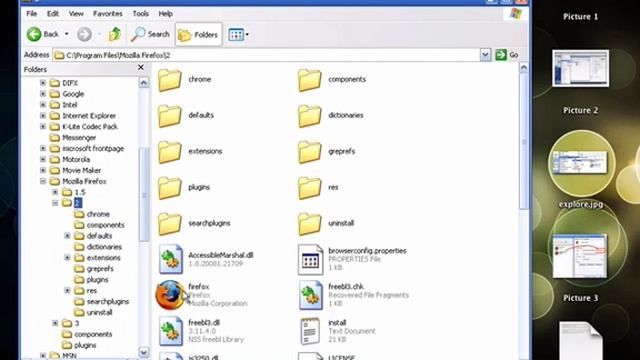Open the Picture 2 thumbnail
Viewport: 640px width, 360px height.
click(x=580, y=162)
